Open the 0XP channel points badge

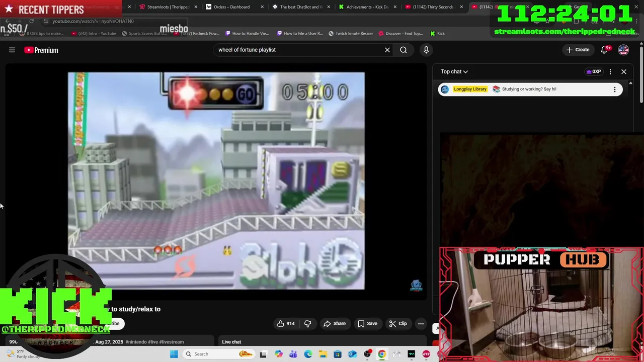594,71
